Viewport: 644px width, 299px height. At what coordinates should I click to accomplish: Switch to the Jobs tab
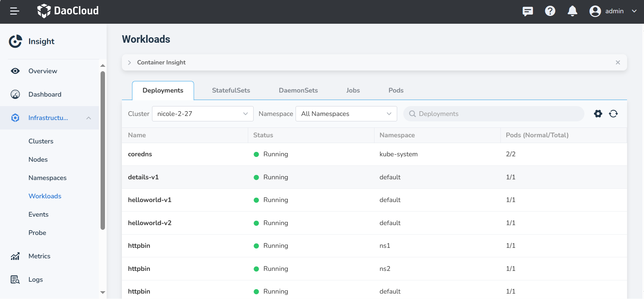[353, 91]
